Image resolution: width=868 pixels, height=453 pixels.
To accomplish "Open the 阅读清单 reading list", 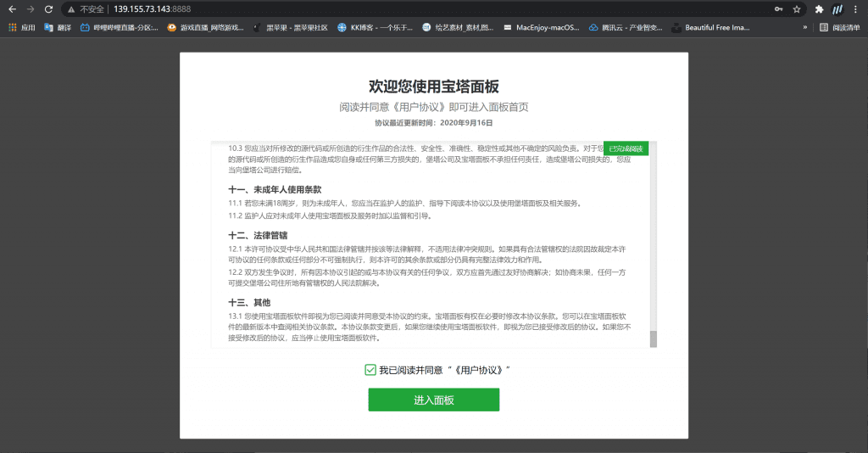I will click(840, 27).
